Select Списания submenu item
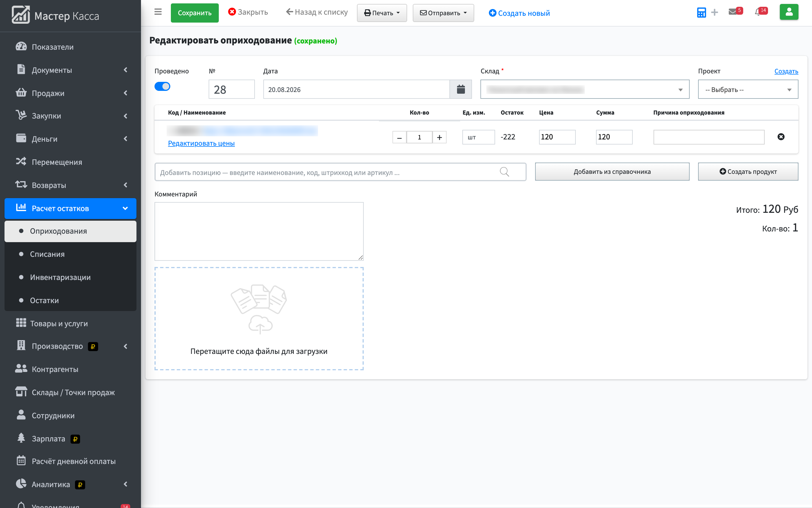 [70, 254]
